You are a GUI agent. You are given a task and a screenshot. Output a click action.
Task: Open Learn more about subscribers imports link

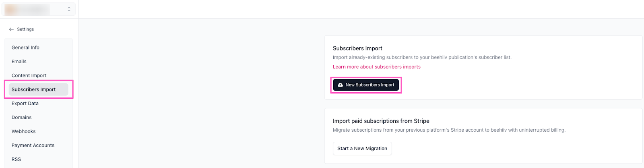coord(376,67)
